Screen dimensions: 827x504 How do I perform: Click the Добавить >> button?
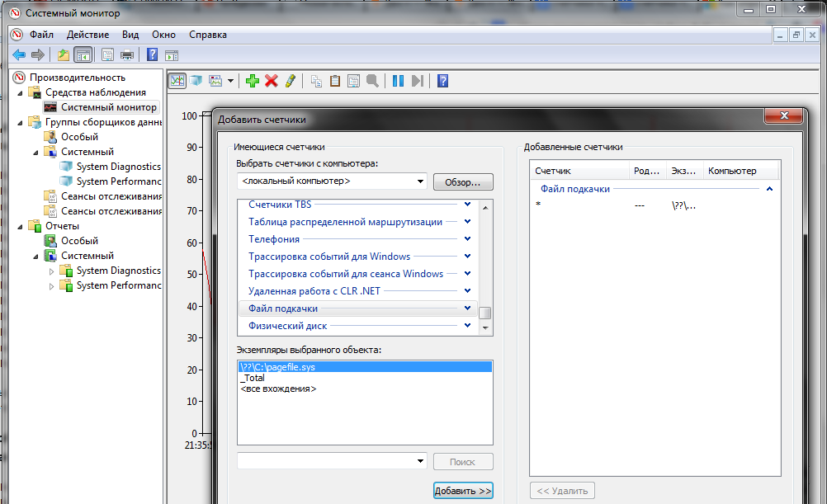pos(462,491)
